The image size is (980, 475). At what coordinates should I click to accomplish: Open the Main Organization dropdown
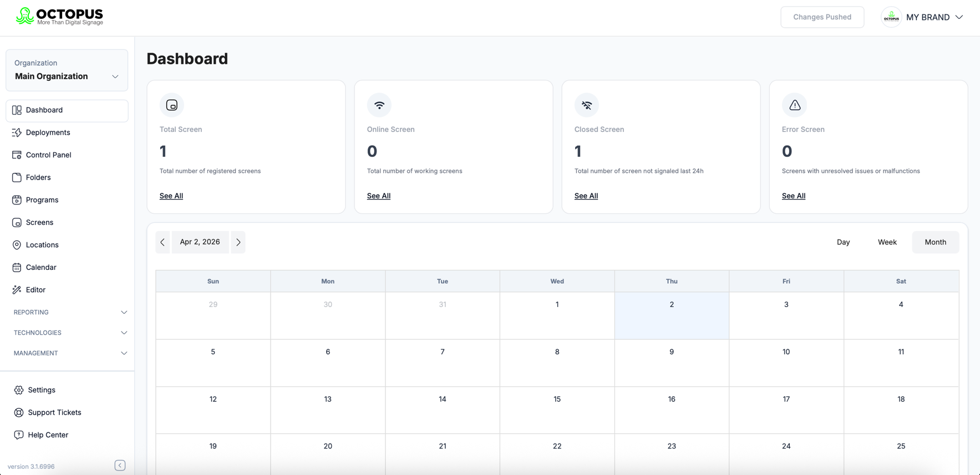[x=67, y=70]
